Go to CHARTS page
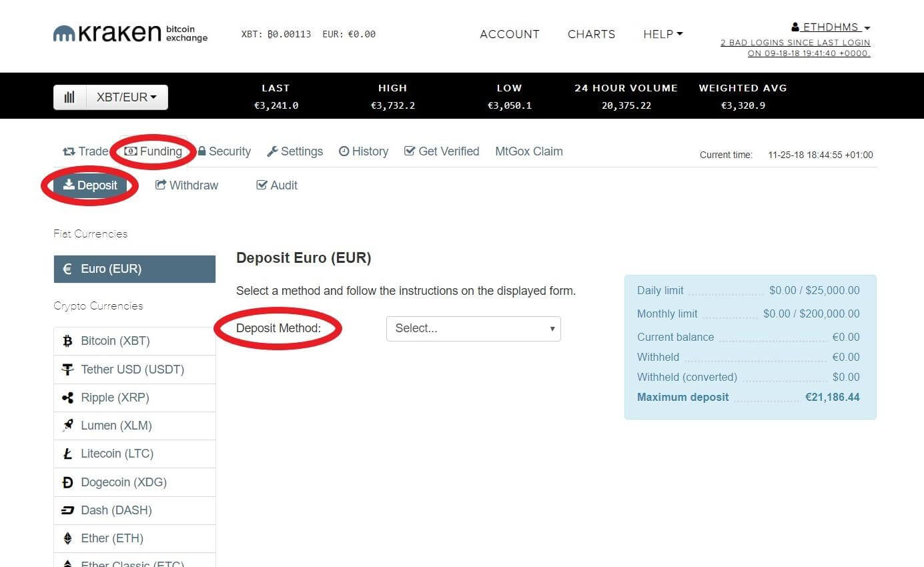The image size is (924, 567). click(591, 34)
